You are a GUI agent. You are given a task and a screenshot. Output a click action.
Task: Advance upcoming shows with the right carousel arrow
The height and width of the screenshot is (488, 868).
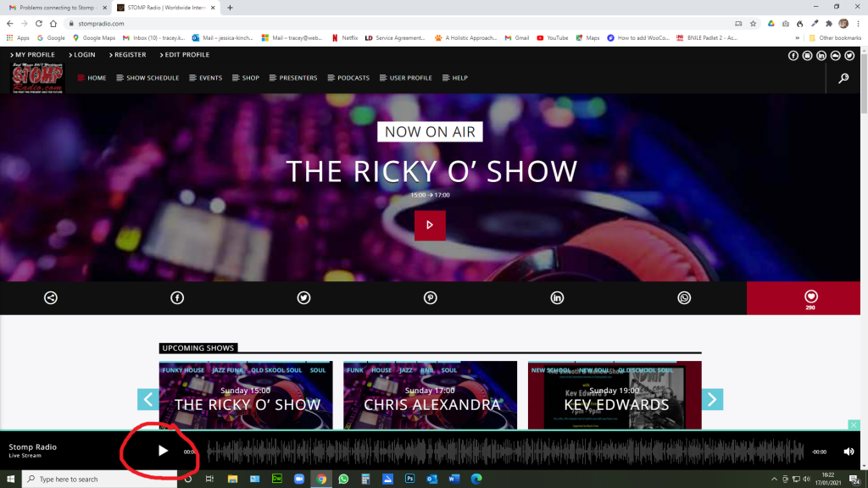point(712,399)
